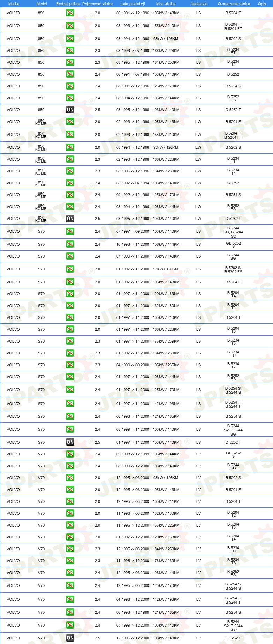The width and height of the screenshot is (273, 644).
Task: Click 2.5 capacity in the S70 diesel row
Action: click(97, 442)
